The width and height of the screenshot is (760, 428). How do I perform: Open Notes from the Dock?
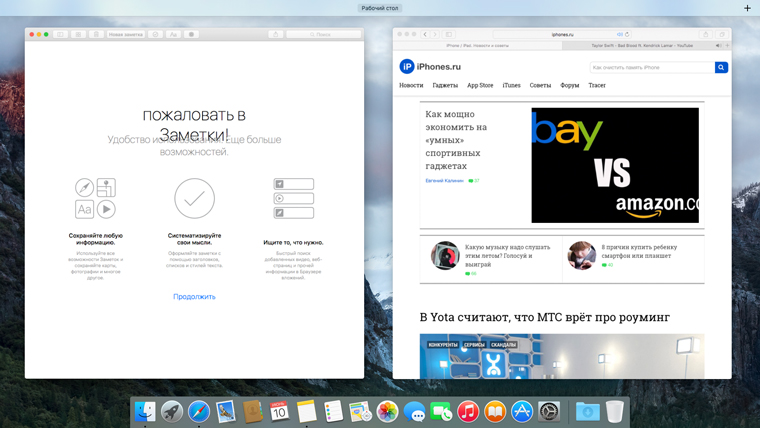pyautogui.click(x=306, y=412)
